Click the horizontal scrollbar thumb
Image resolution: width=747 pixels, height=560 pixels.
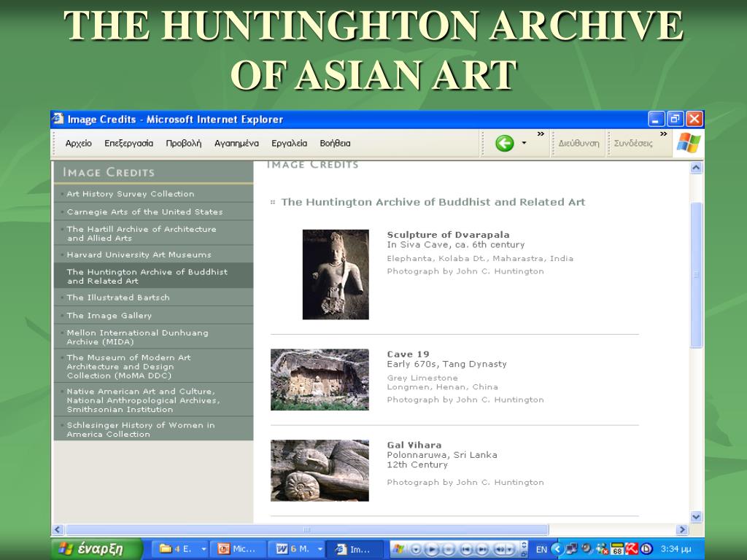307,529
